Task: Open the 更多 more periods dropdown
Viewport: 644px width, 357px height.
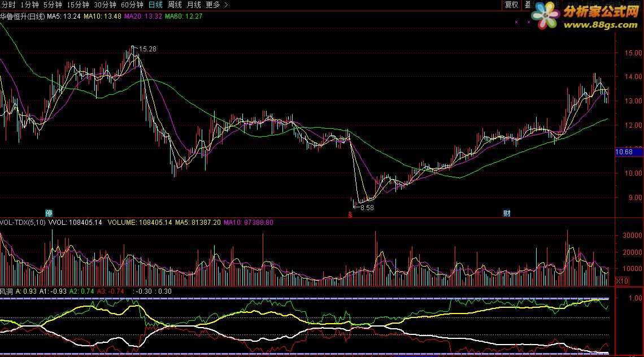Action: tap(213, 5)
